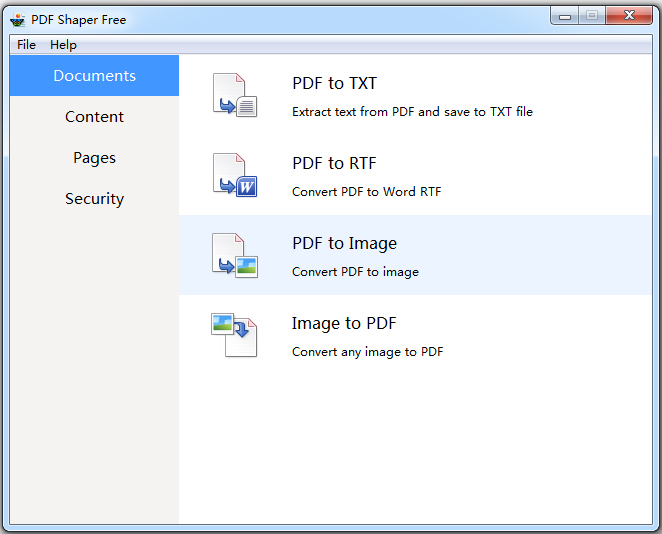Click 'Extract text from PDF and save to TXT file'

(x=412, y=112)
